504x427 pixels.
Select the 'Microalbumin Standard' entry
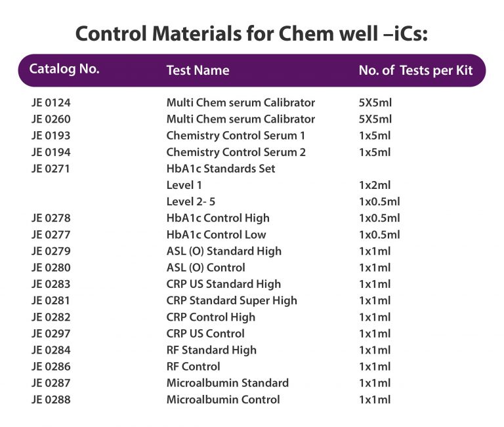tap(227, 382)
